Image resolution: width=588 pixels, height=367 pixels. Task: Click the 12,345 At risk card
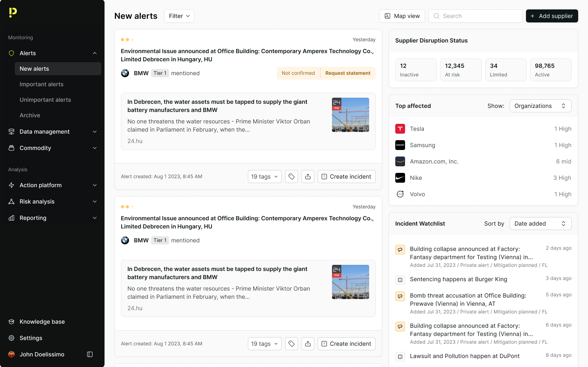point(461,70)
